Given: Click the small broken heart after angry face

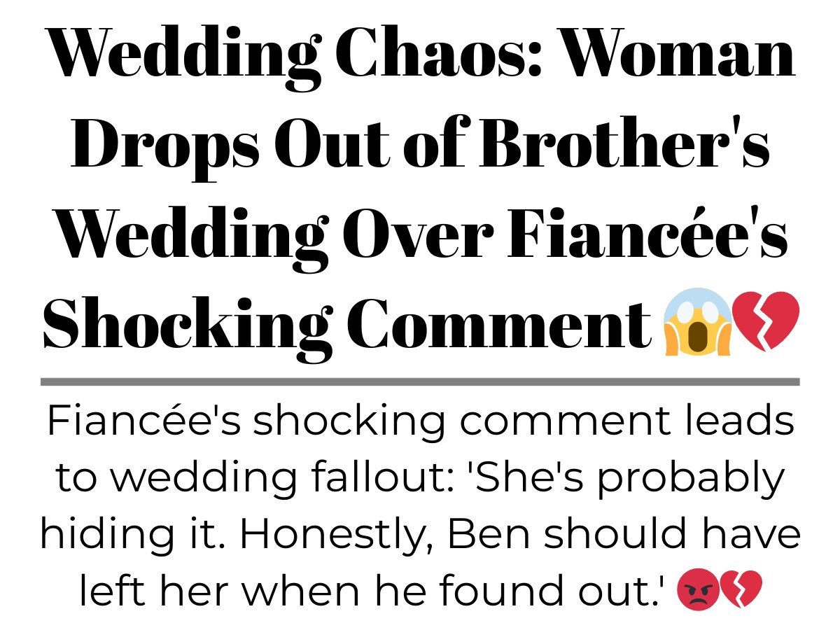Looking at the screenshot, I should coord(740,592).
